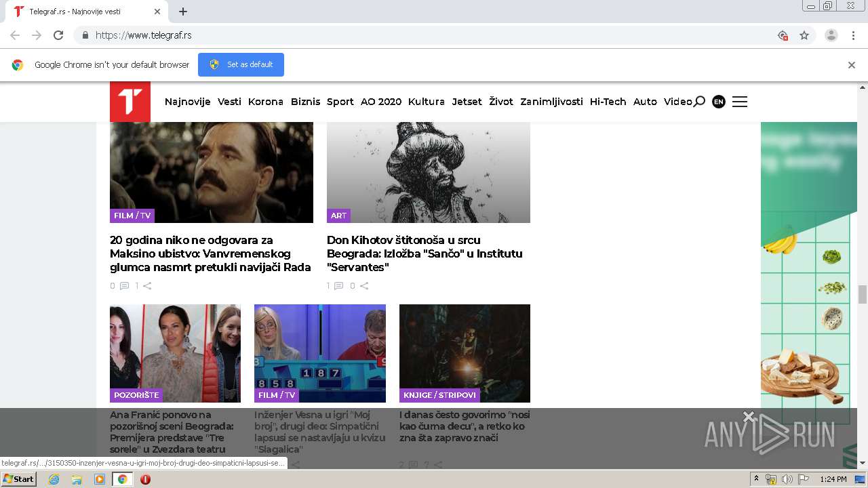Screen dimensions: 868x488
Task: Open the 20 godina niko ne odgovara headline
Action: coord(210,253)
